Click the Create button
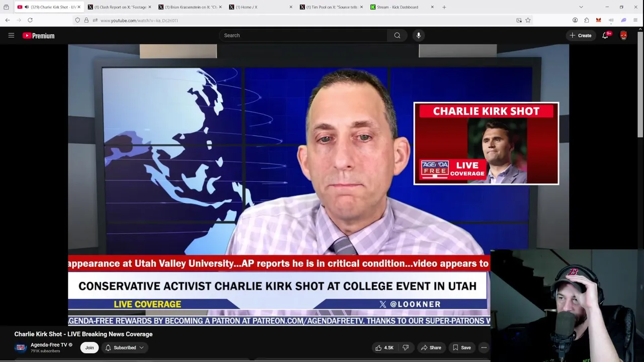Screen dimensions: 644x362 [x=580, y=36]
